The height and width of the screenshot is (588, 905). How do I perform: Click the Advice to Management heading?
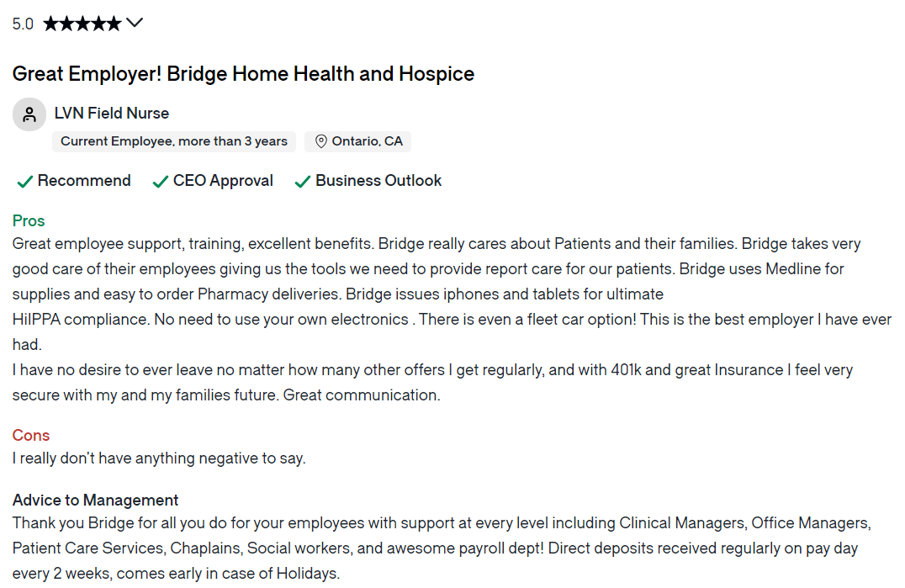[x=95, y=500]
